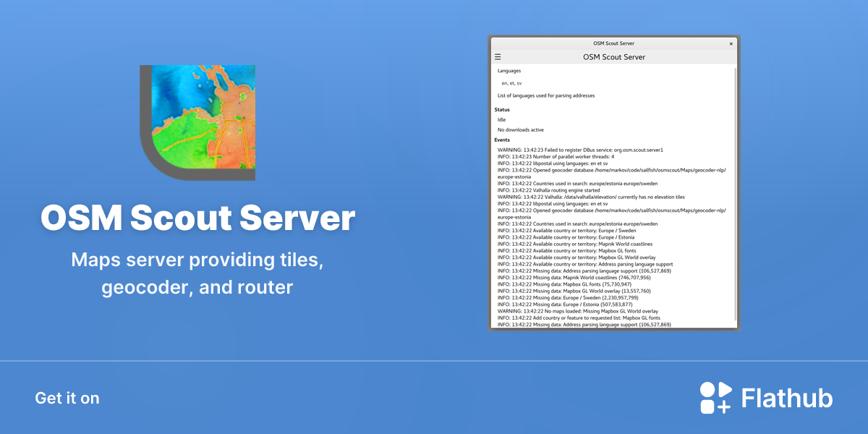Select the 'Languages' setting label
Screen dimensions: 868x434
(x=509, y=71)
